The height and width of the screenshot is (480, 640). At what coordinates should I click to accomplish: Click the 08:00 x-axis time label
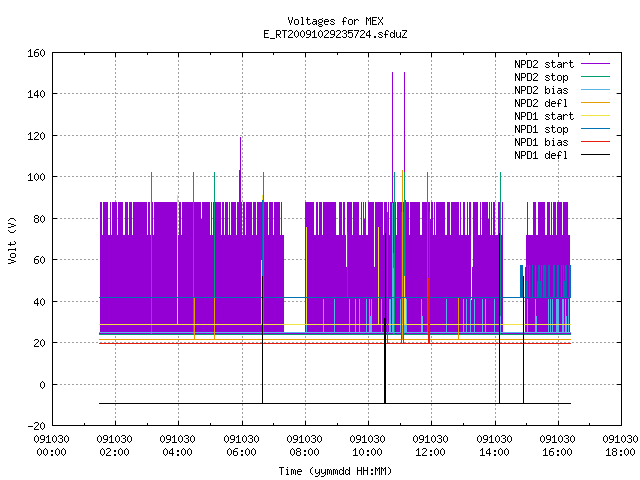pyautogui.click(x=304, y=452)
